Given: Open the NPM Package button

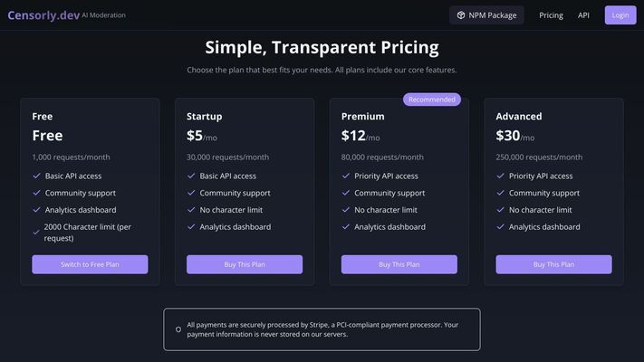Looking at the screenshot, I should (x=486, y=15).
